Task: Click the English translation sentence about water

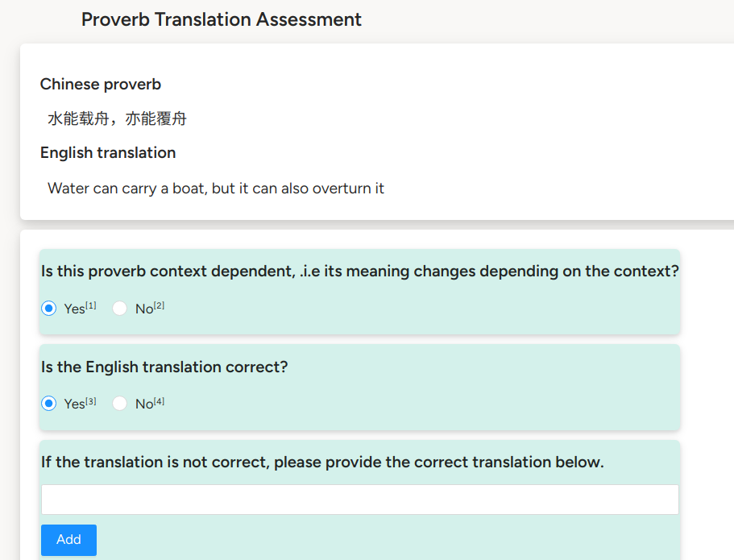Action: [x=216, y=189]
